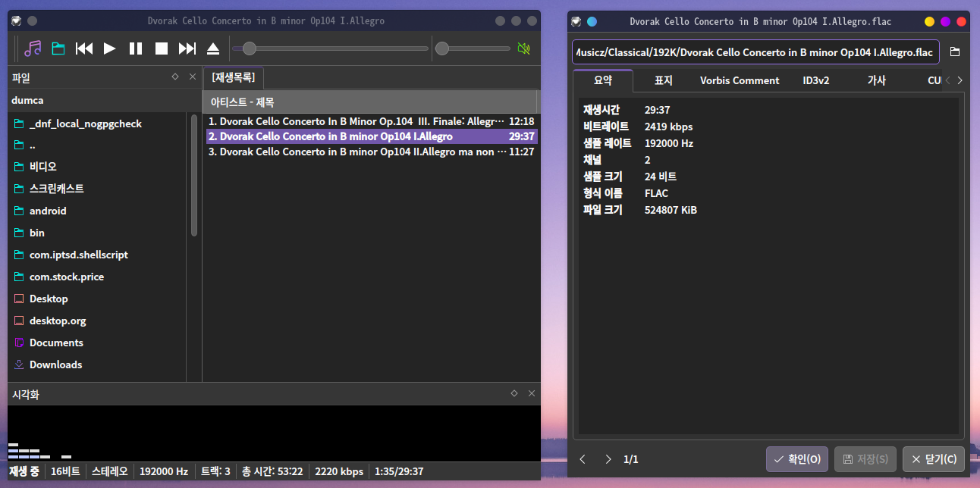Click the folder icon beside the file path

(955, 52)
